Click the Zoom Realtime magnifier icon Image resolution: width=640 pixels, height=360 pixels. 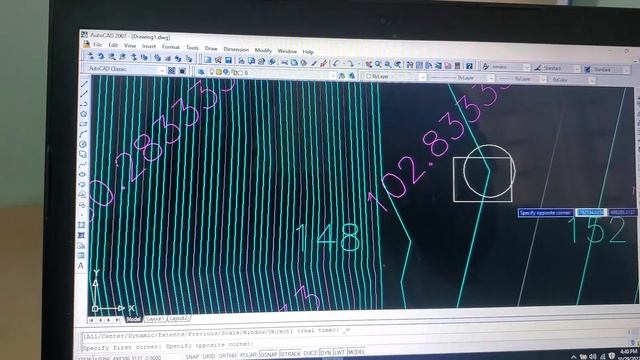click(378, 64)
